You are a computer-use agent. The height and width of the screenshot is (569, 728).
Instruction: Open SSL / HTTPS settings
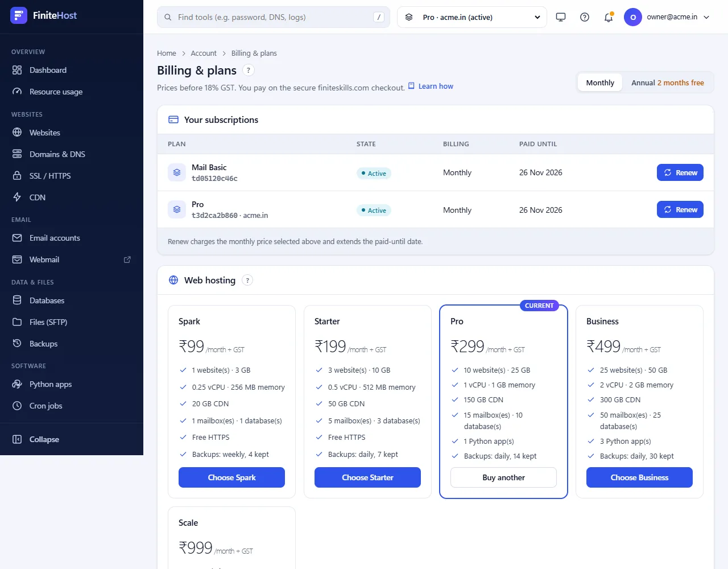(x=72, y=176)
